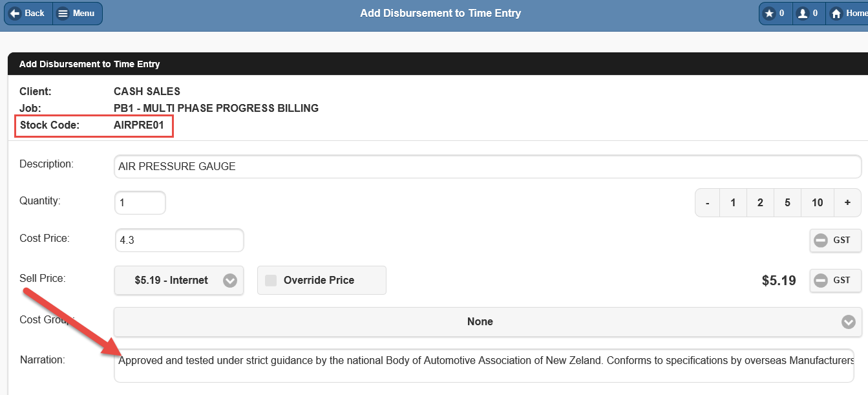Screen dimensions: 868x395
Task: Open the Menu hamburger button
Action: [x=77, y=14]
